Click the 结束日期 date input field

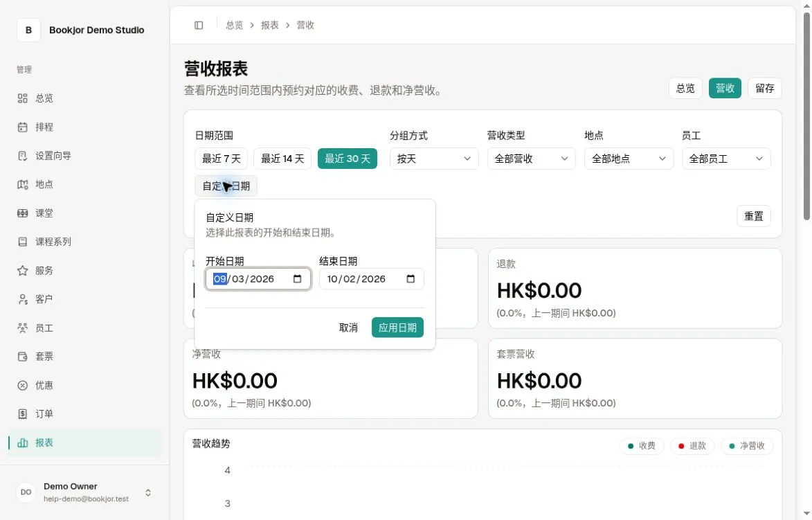[371, 279]
